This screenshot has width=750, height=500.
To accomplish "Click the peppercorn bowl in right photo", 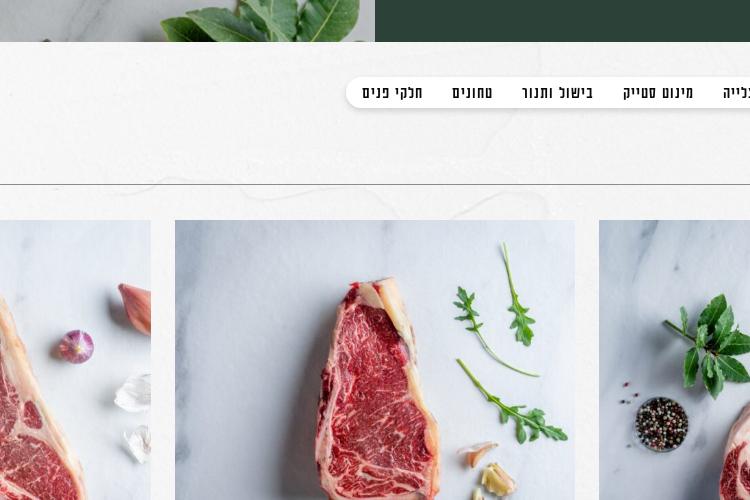I will point(662,424).
